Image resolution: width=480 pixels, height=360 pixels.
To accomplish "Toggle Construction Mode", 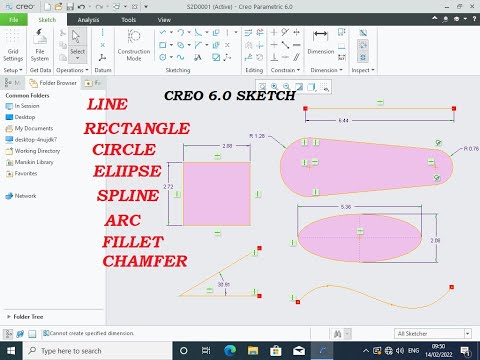I will 134,45.
